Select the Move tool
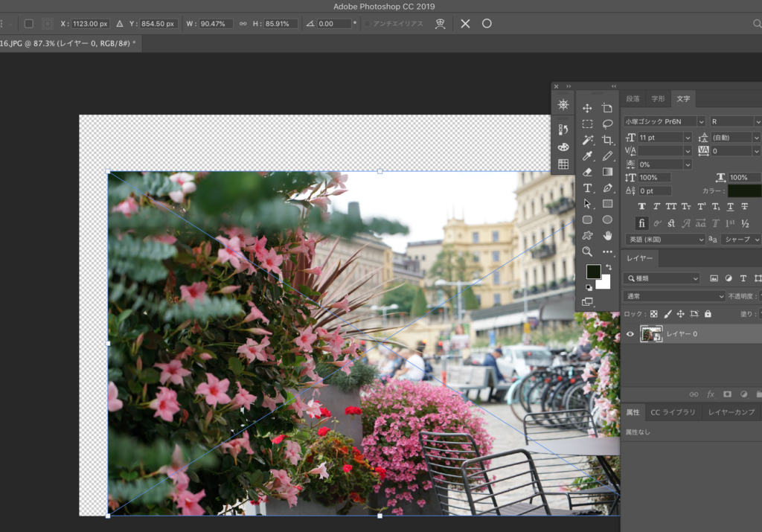 point(587,108)
